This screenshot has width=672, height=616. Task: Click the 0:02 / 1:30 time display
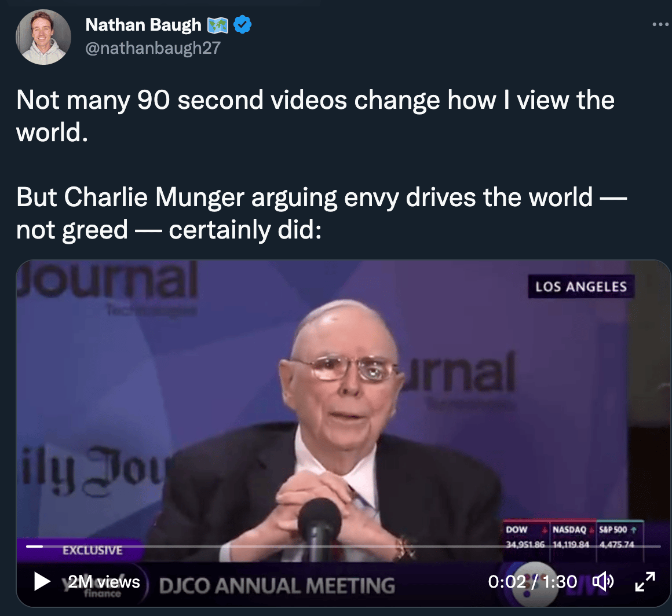pyautogui.click(x=532, y=582)
